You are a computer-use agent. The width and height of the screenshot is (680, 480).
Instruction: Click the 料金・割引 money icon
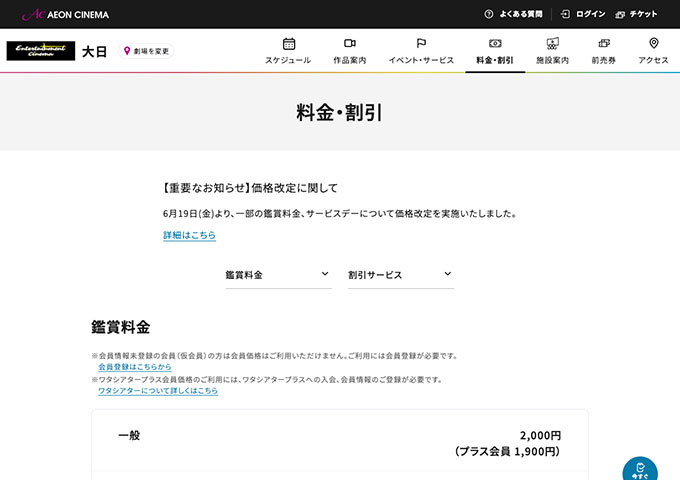[x=495, y=43]
